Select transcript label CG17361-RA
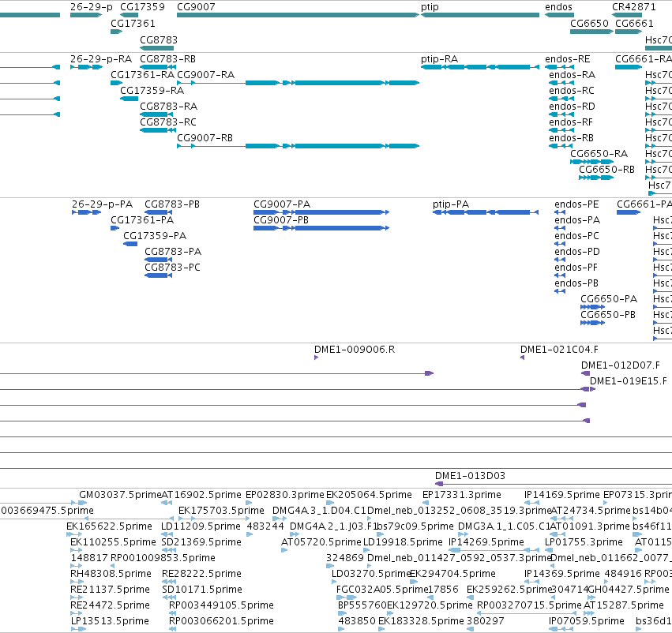This screenshot has width=672, height=633. (x=143, y=75)
